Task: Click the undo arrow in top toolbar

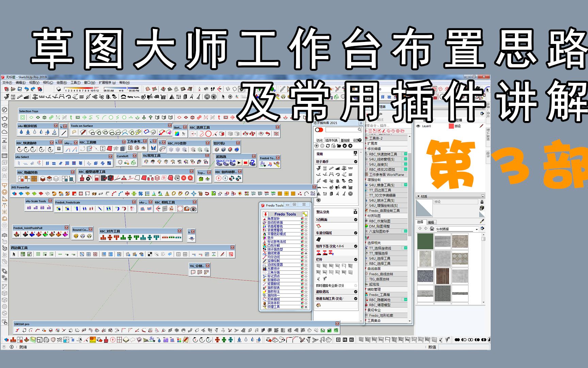Action: click(26, 89)
